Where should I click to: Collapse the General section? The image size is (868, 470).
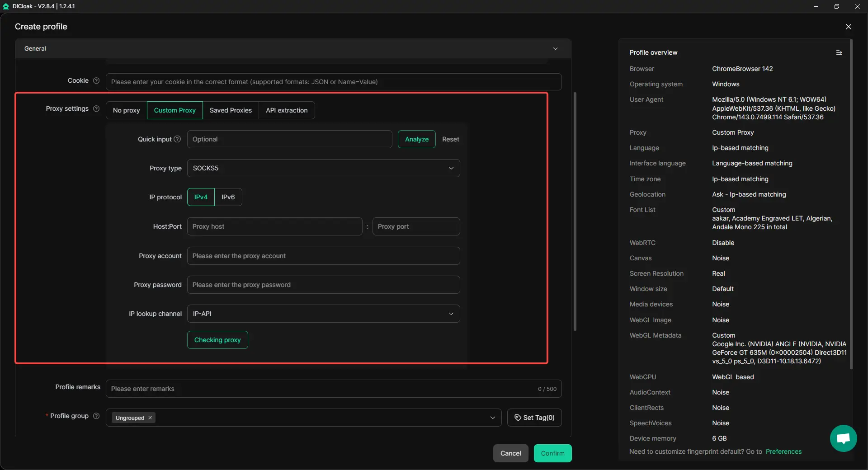[x=555, y=49]
